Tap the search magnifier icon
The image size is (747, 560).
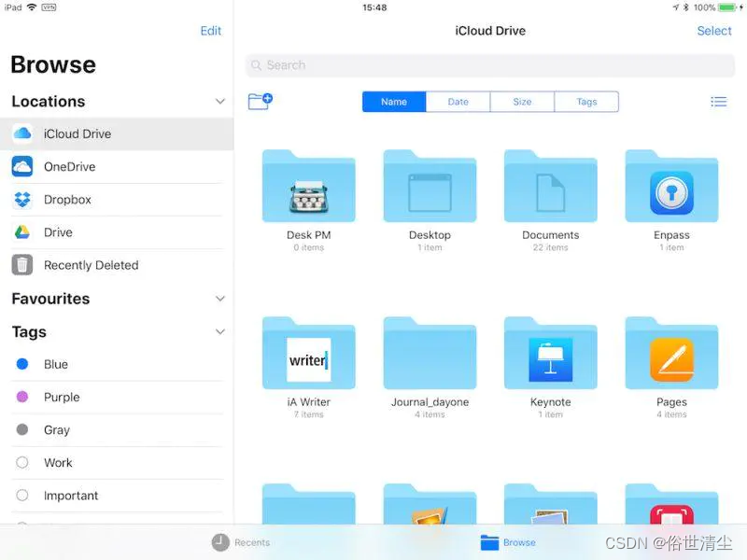tap(256, 65)
